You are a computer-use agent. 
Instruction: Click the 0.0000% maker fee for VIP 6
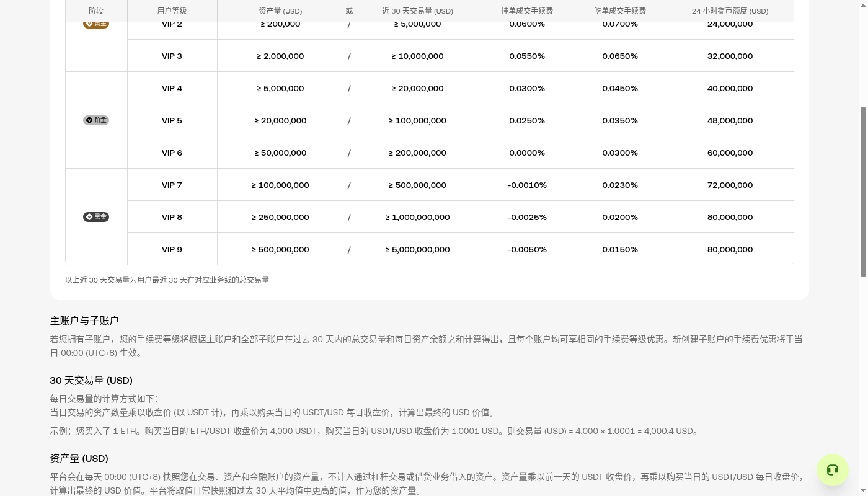(x=527, y=153)
